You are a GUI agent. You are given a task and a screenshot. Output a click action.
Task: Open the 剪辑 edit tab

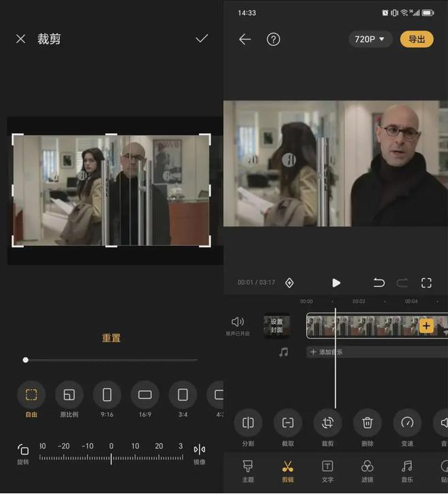tap(288, 471)
